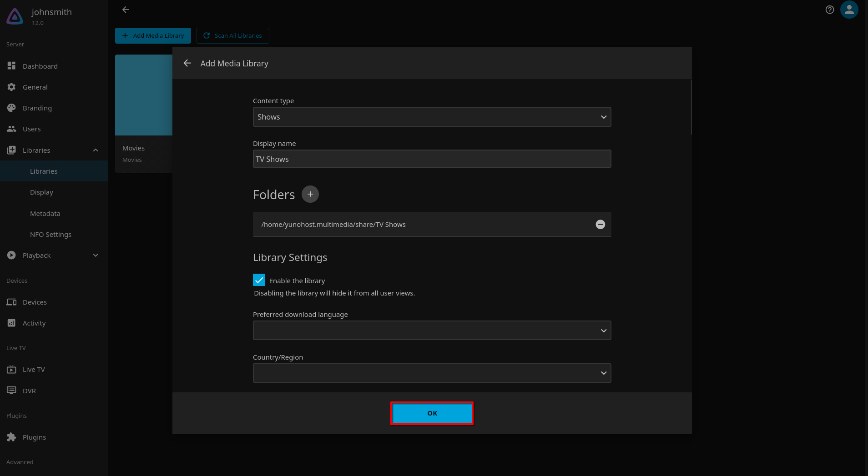This screenshot has height=476, width=868.
Task: Open the Content type dropdown
Action: tap(432, 117)
